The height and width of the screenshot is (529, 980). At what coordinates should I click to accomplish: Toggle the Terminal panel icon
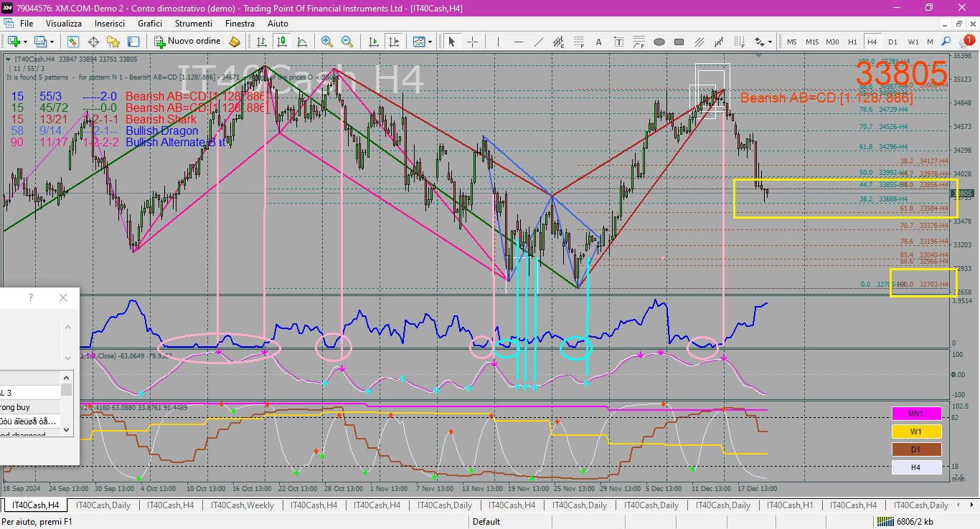click(x=133, y=42)
